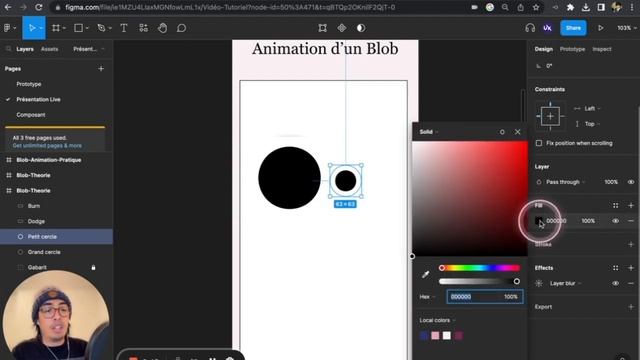Pick a color with the eyedropper
640x360 pixels.
[425, 274]
